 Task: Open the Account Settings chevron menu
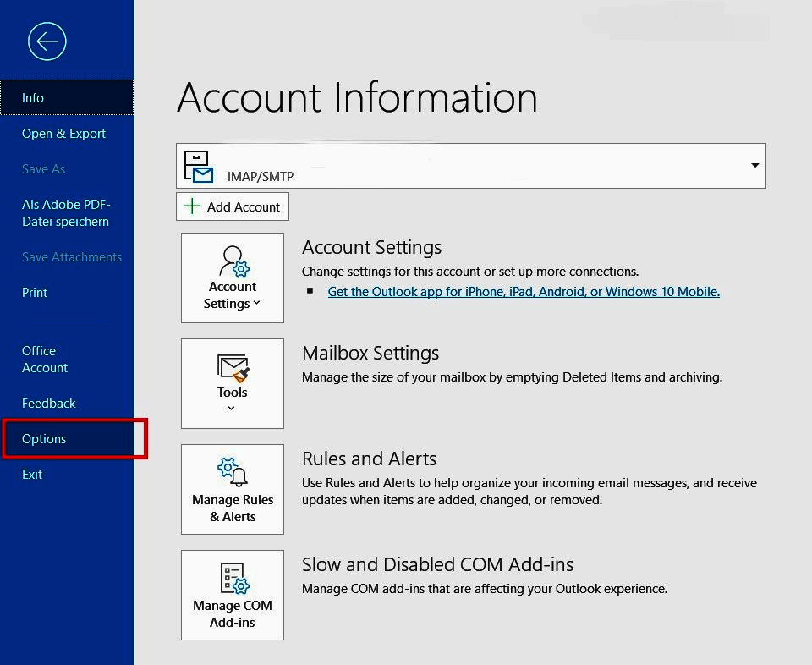(x=255, y=303)
